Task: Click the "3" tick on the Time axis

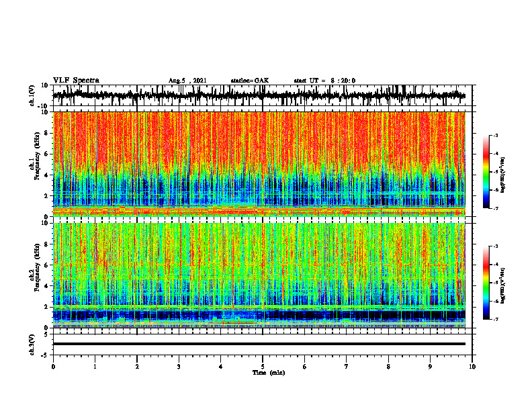Action: click(x=179, y=367)
